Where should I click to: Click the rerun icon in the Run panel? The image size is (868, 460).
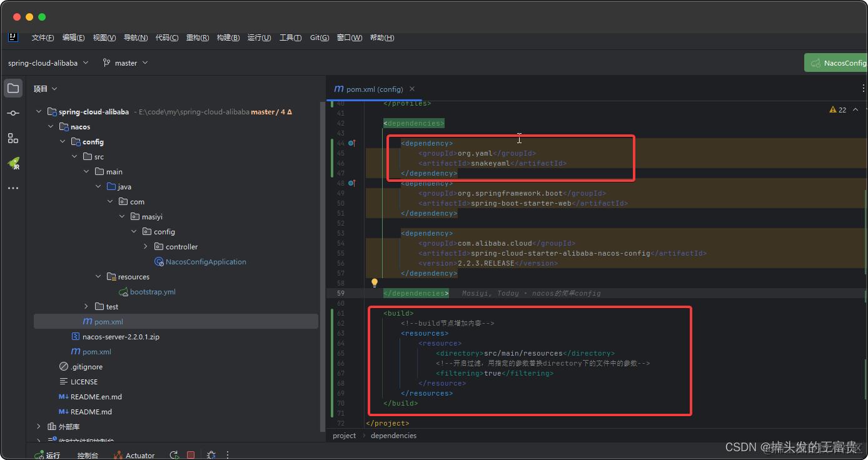(x=174, y=455)
